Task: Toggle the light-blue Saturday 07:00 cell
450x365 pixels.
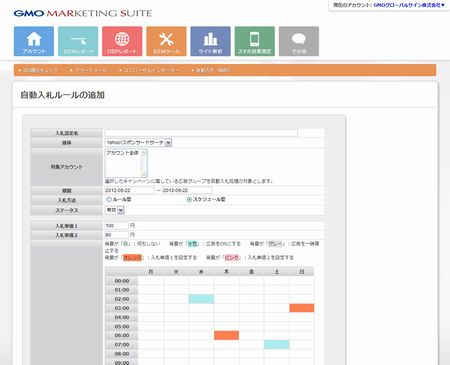Action: click(277, 344)
